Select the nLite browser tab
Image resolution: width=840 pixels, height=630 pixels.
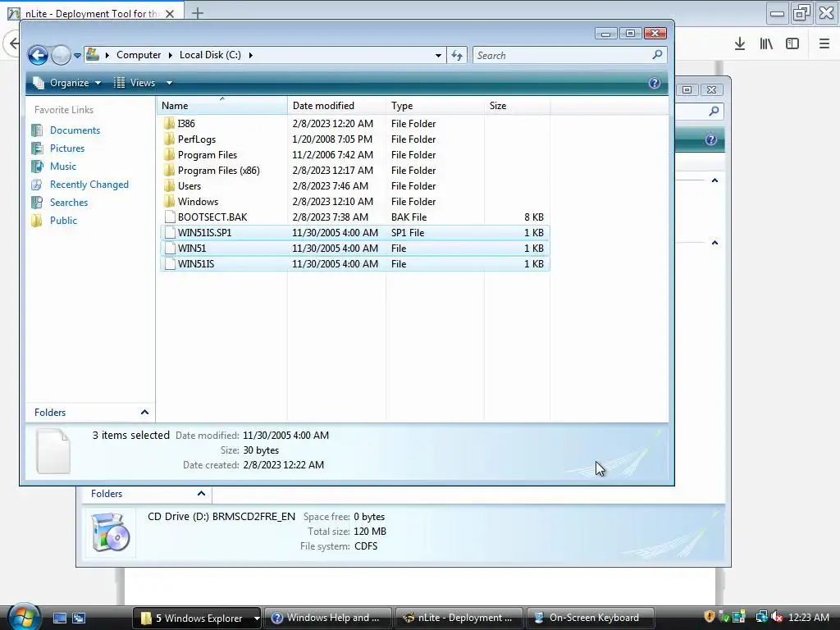pos(92,13)
